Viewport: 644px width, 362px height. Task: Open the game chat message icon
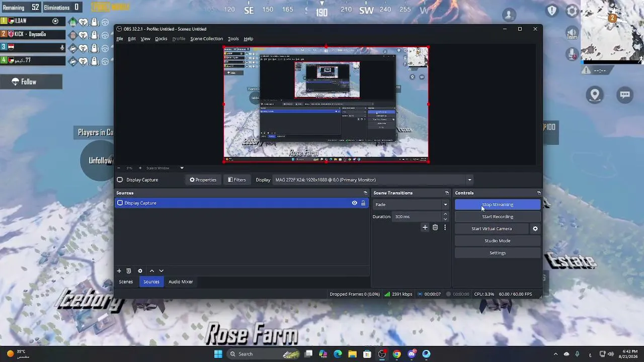[x=625, y=95]
